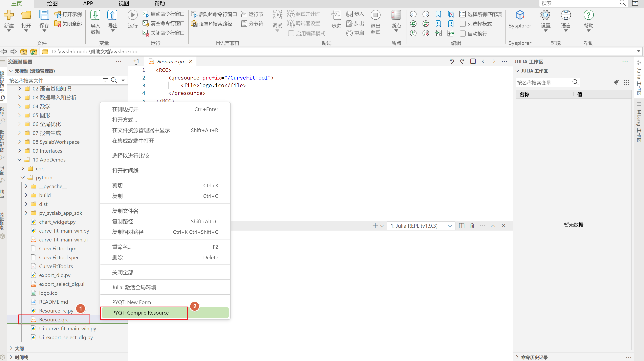
Task: Click Set M Search Path (设置M搜索路径)
Action: [x=212, y=24]
